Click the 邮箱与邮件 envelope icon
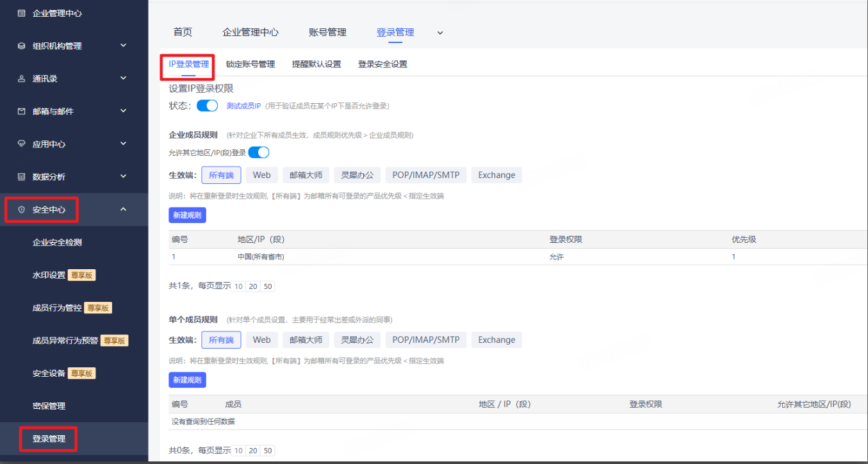The image size is (868, 464). [x=21, y=112]
